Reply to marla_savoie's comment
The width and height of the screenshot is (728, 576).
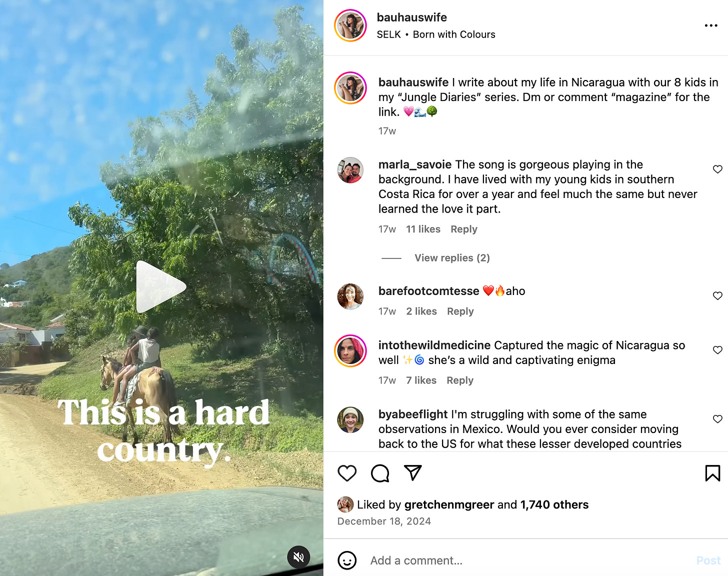coord(464,229)
